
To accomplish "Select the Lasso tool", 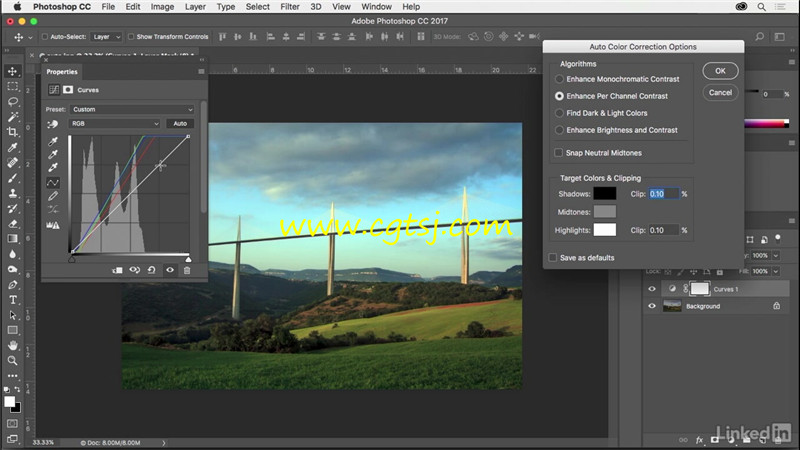I will coord(12,102).
